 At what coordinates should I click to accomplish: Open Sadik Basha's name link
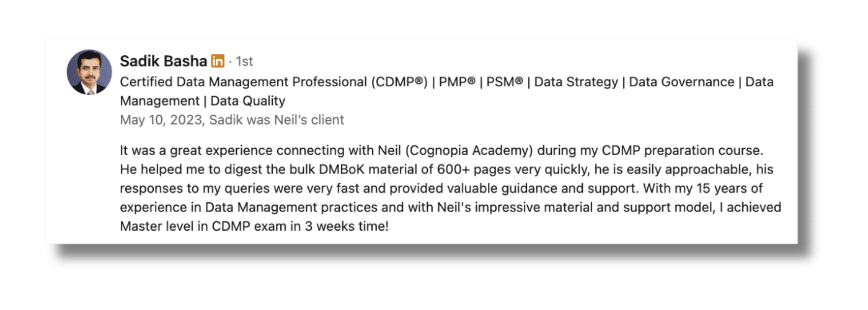(163, 61)
